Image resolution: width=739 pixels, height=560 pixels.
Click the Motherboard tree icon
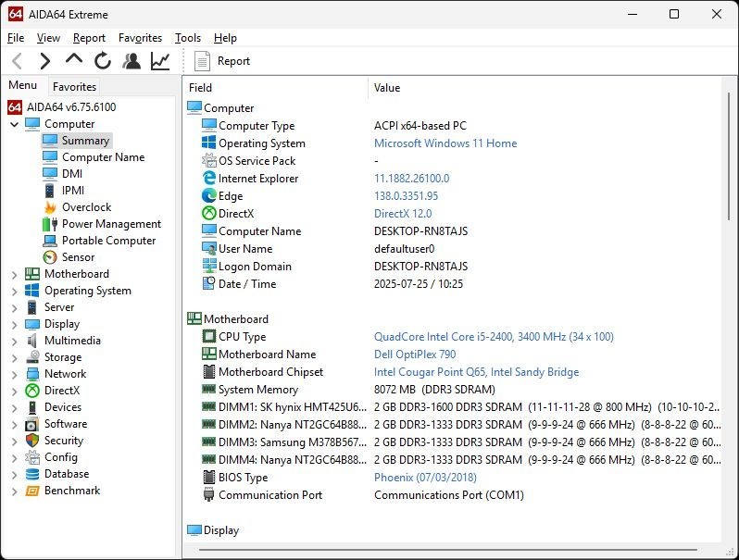32,274
